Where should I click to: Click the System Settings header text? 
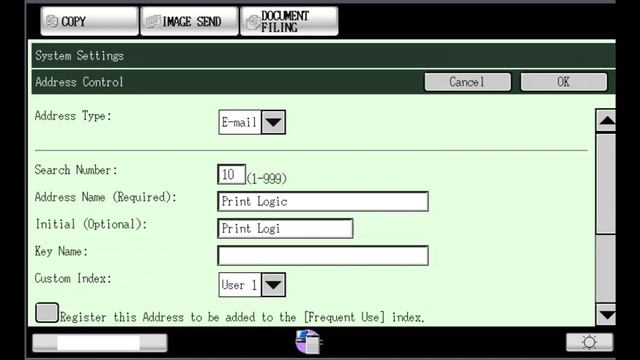(79, 56)
